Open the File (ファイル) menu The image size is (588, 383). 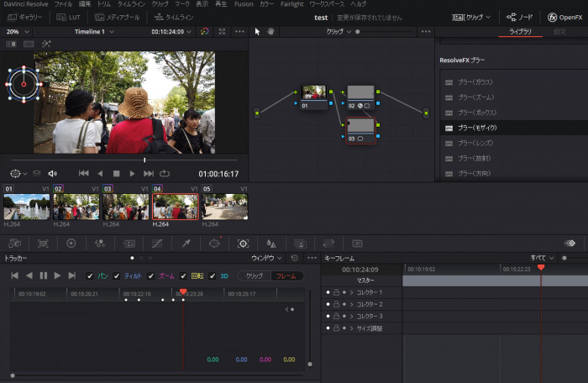coord(63,4)
